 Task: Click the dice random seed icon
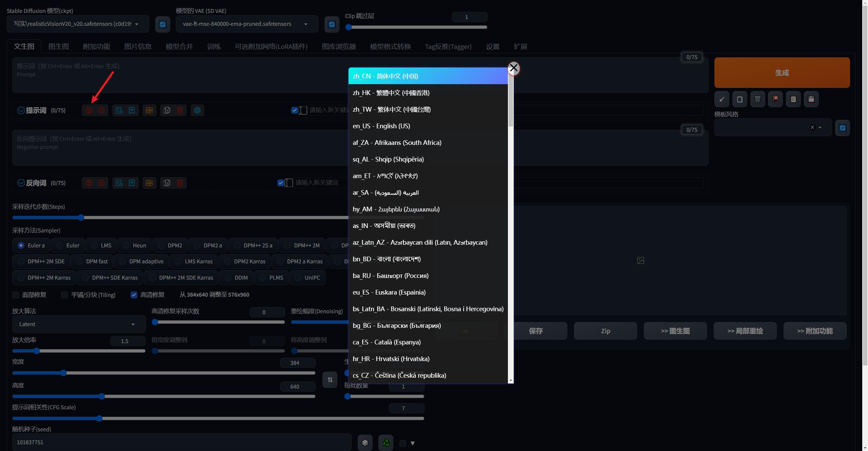click(365, 443)
